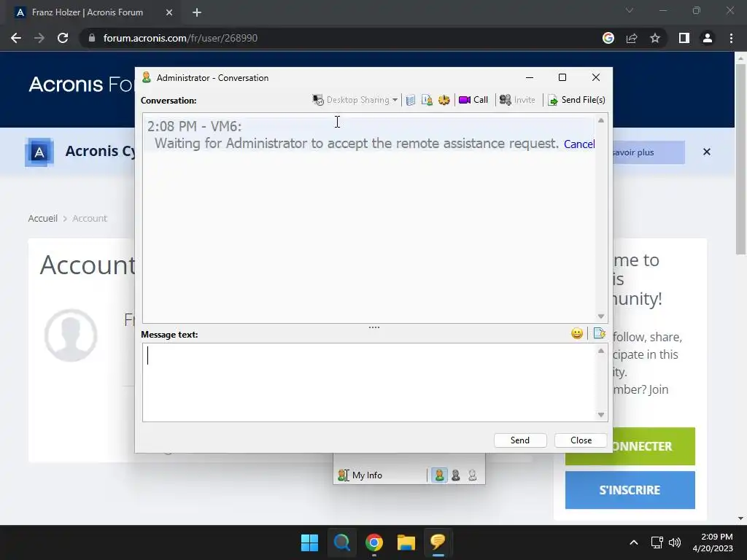Open the user information icon in toolbar

[x=427, y=100]
